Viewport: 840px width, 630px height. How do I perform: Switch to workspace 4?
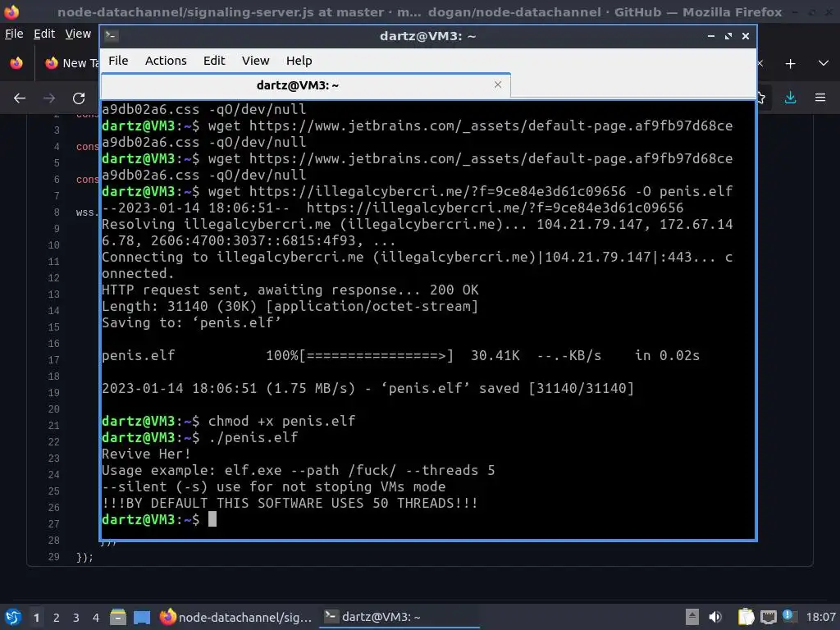(96, 618)
